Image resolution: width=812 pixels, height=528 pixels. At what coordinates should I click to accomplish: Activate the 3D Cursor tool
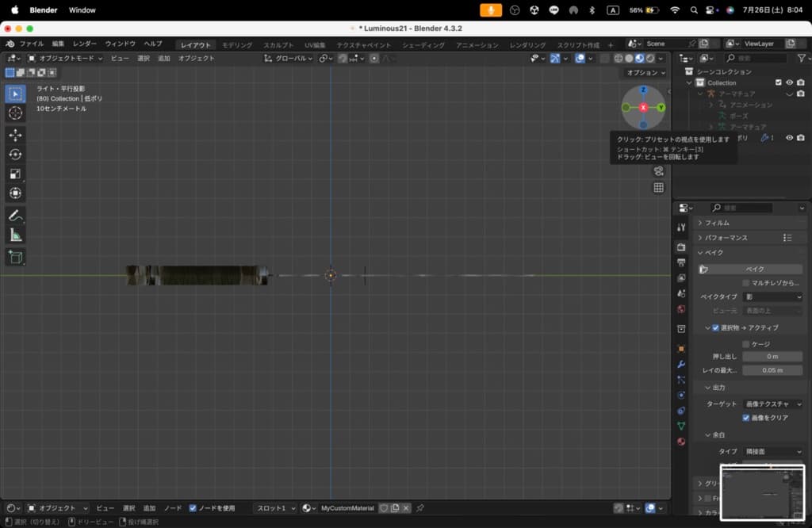tap(15, 113)
